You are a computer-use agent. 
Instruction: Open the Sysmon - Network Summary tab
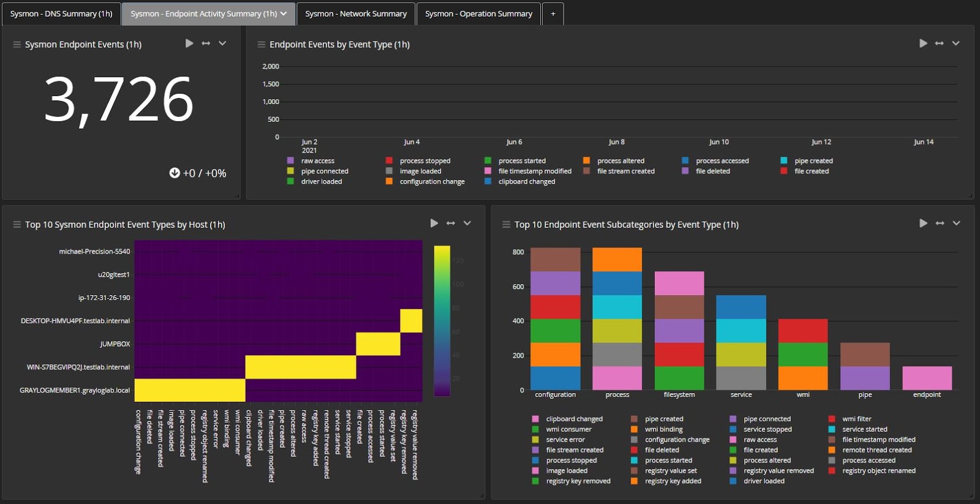[x=356, y=13]
